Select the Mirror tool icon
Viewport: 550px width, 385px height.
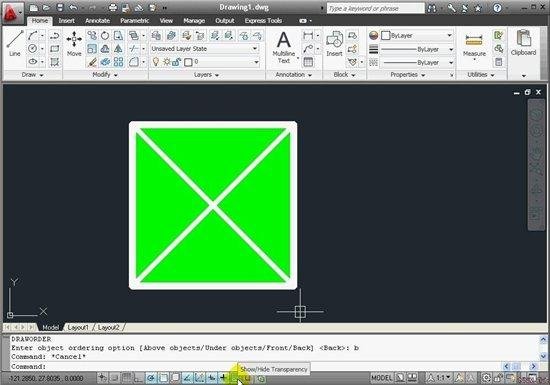119,49
